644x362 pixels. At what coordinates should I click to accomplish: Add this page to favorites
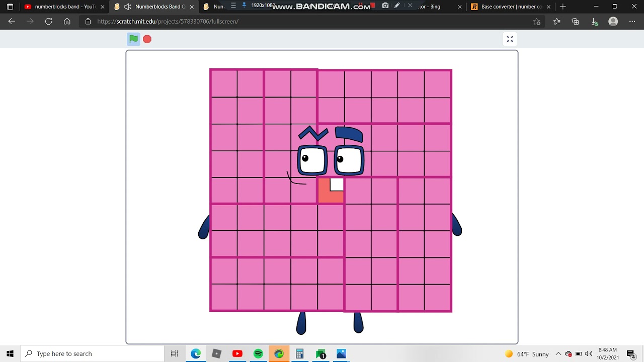[x=537, y=22]
